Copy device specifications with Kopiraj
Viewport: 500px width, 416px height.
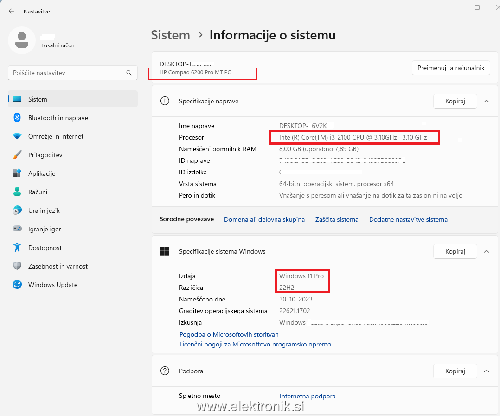point(455,101)
